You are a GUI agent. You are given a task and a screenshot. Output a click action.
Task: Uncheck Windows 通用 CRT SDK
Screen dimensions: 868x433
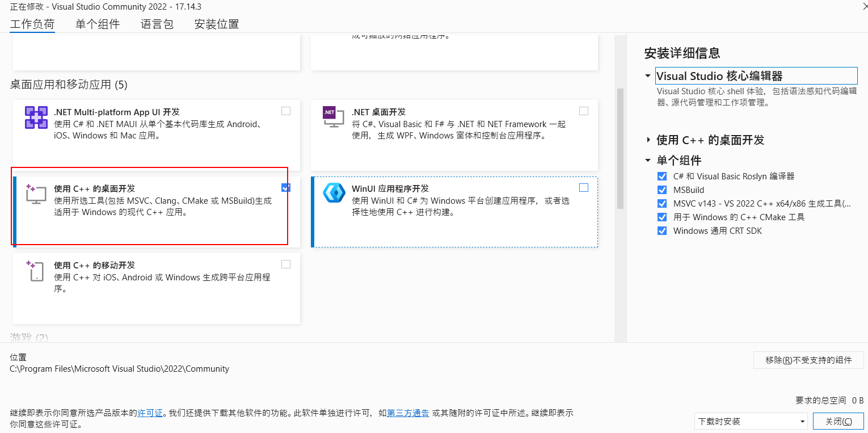pyautogui.click(x=662, y=230)
